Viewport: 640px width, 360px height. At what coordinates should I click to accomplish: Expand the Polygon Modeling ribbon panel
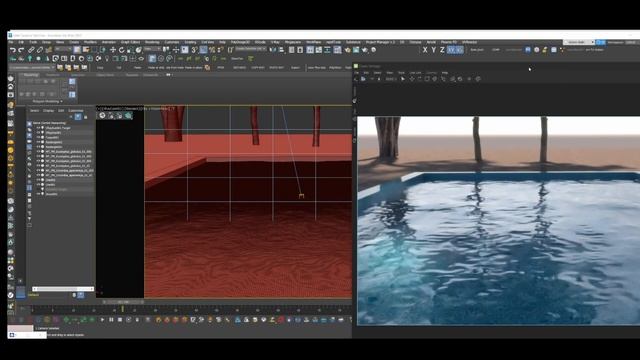(x=47, y=101)
